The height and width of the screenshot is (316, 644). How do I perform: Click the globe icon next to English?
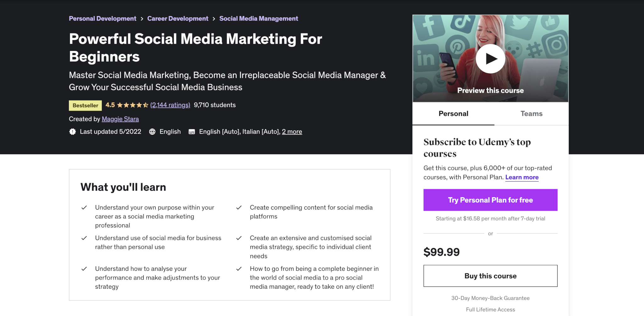[152, 132]
